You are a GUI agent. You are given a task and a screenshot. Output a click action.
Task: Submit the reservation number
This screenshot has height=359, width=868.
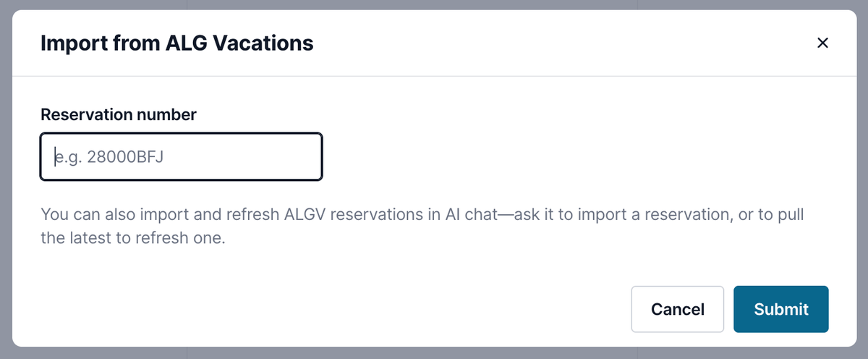781,309
